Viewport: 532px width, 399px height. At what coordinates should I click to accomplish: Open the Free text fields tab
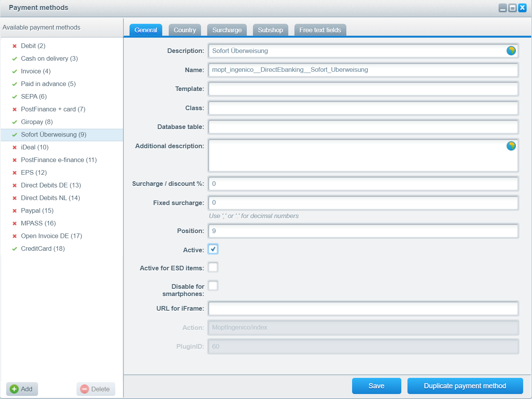320,30
